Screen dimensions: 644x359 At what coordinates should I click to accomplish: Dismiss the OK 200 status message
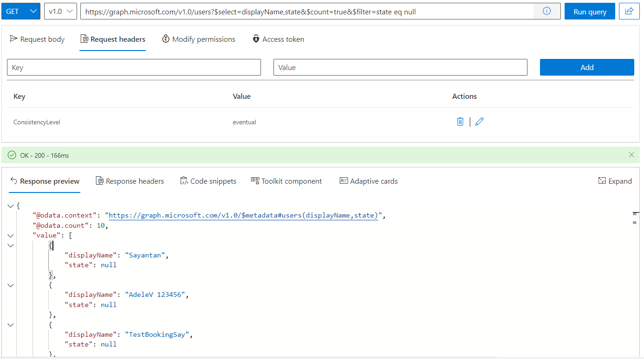631,155
